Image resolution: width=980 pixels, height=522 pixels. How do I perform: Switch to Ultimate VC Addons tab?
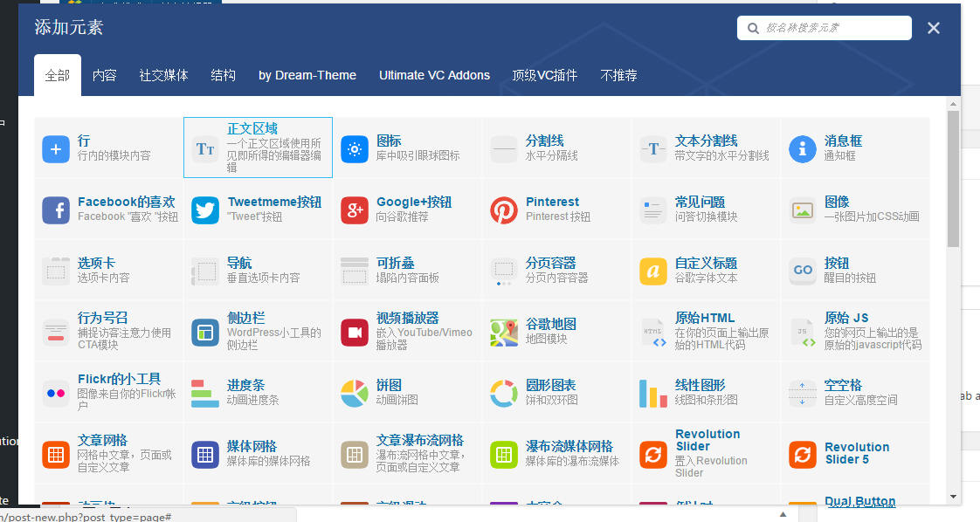pos(434,75)
